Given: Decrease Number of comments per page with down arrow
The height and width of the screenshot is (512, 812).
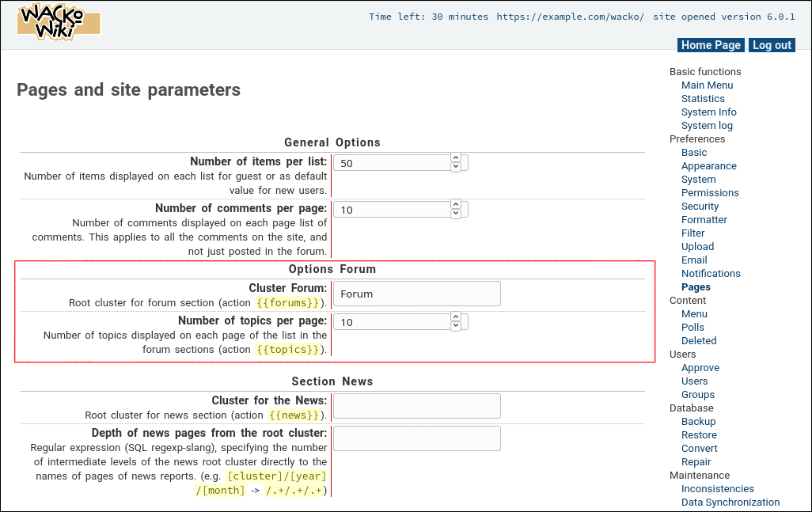Looking at the screenshot, I should coord(455,213).
